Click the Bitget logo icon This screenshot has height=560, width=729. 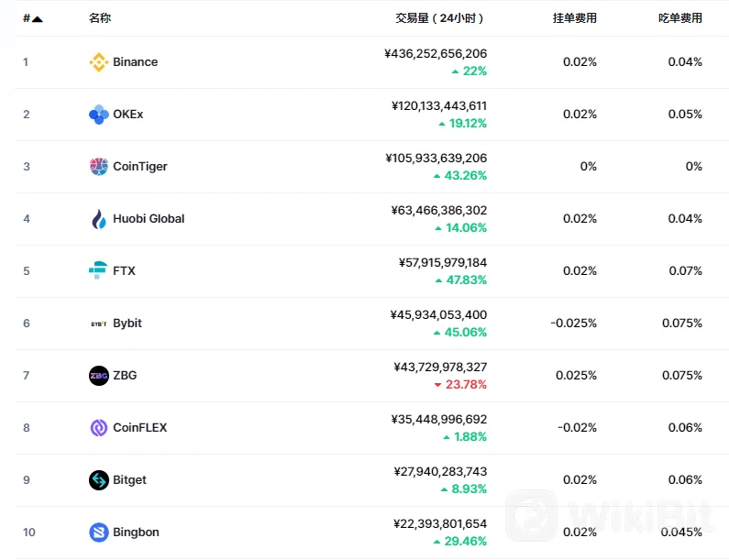[98, 480]
